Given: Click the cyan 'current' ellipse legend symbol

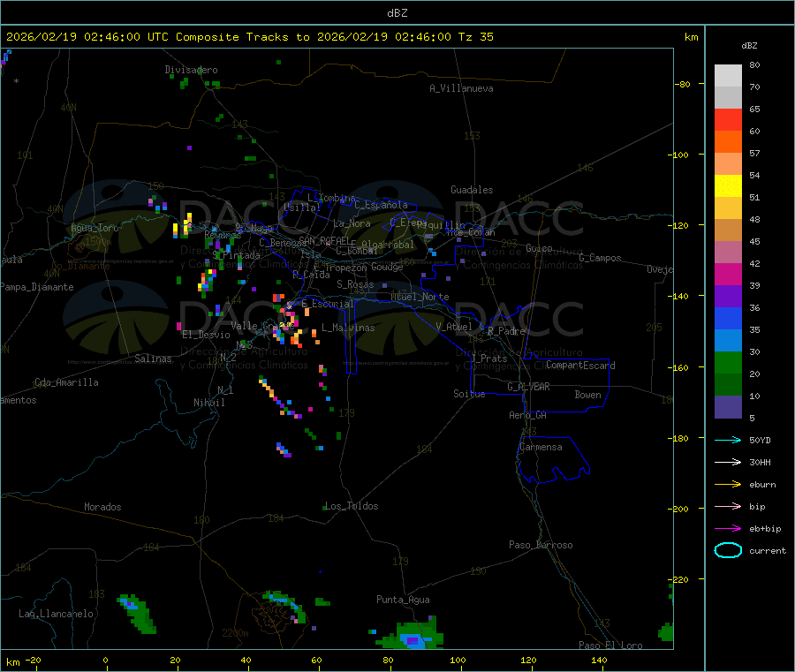Looking at the screenshot, I should 728,550.
